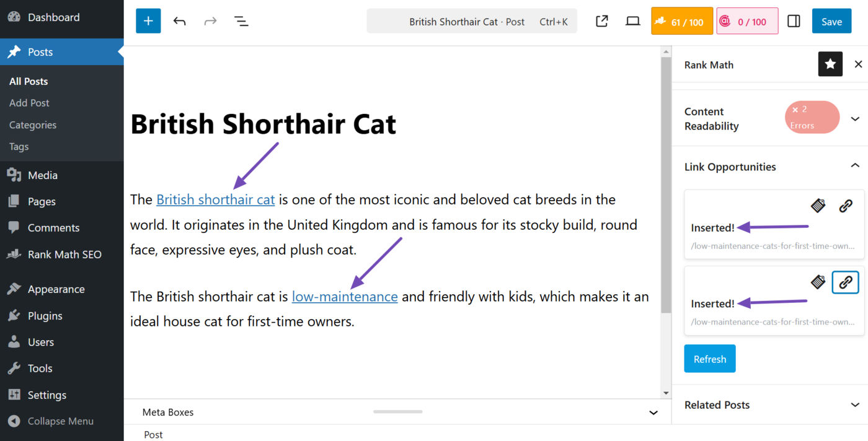The width and height of the screenshot is (868, 441).
Task: Click the Redo arrow icon
Action: (210, 20)
